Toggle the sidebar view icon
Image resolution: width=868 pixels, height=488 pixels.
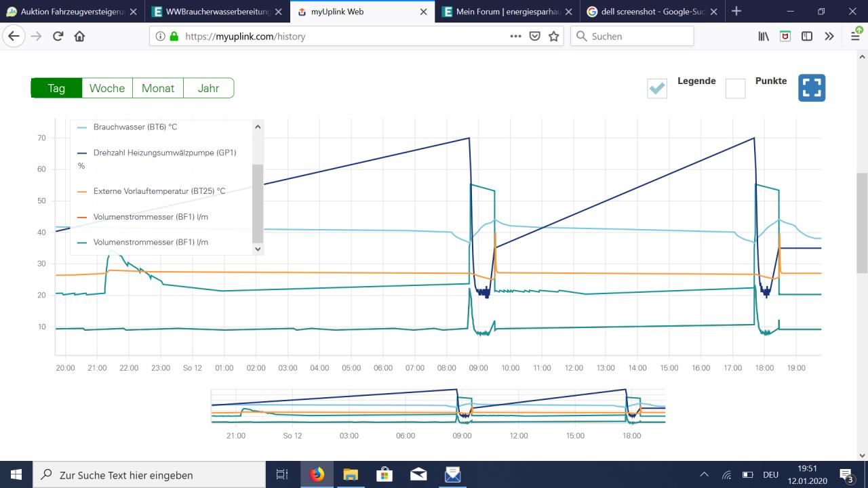click(807, 36)
